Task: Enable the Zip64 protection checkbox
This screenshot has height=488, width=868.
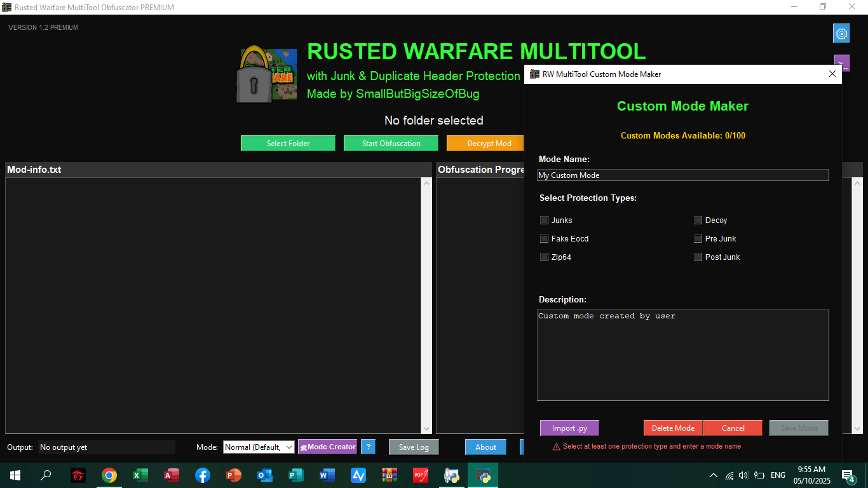Action: pyautogui.click(x=544, y=257)
